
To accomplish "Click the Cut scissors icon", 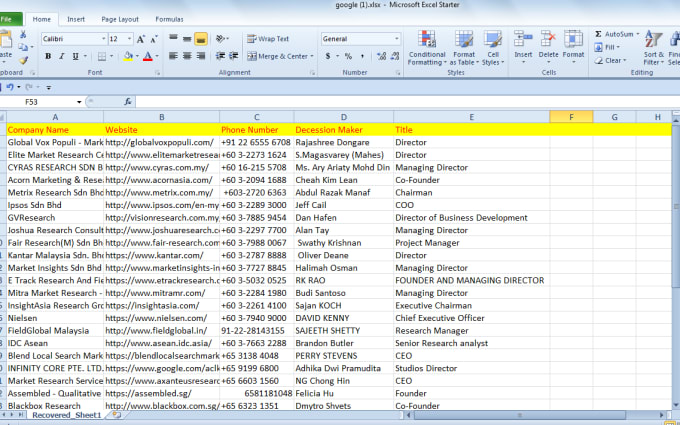I will 22,35.
